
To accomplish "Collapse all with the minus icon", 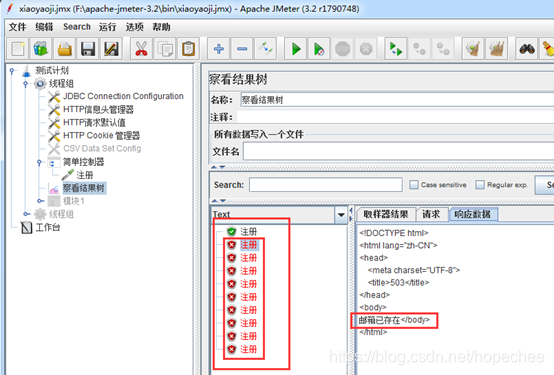I will (242, 49).
